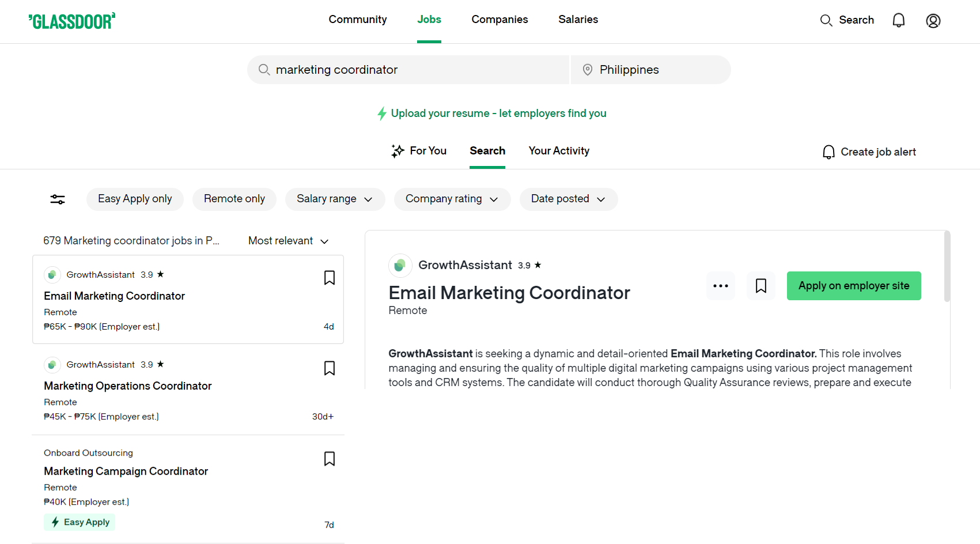This screenshot has width=980, height=544.
Task: Click Apply on employer site button
Action: [x=854, y=286]
